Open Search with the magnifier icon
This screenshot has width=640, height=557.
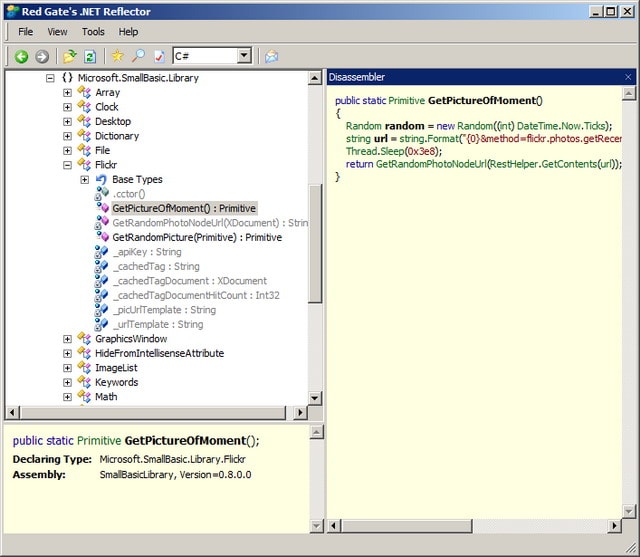click(138, 56)
